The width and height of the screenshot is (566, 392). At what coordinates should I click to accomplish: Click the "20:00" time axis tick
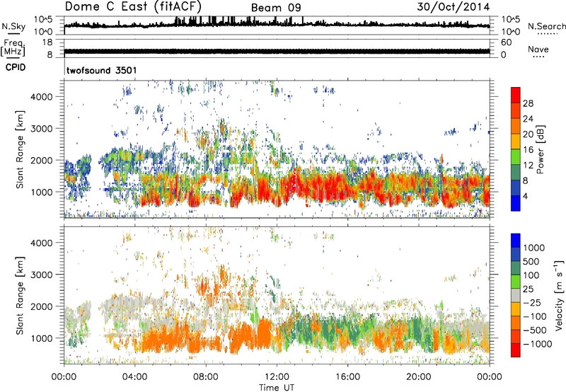tap(419, 377)
